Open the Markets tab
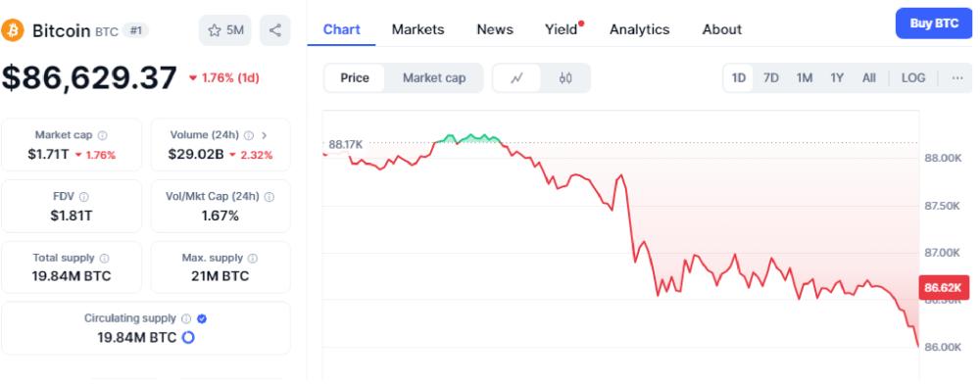 418,29
